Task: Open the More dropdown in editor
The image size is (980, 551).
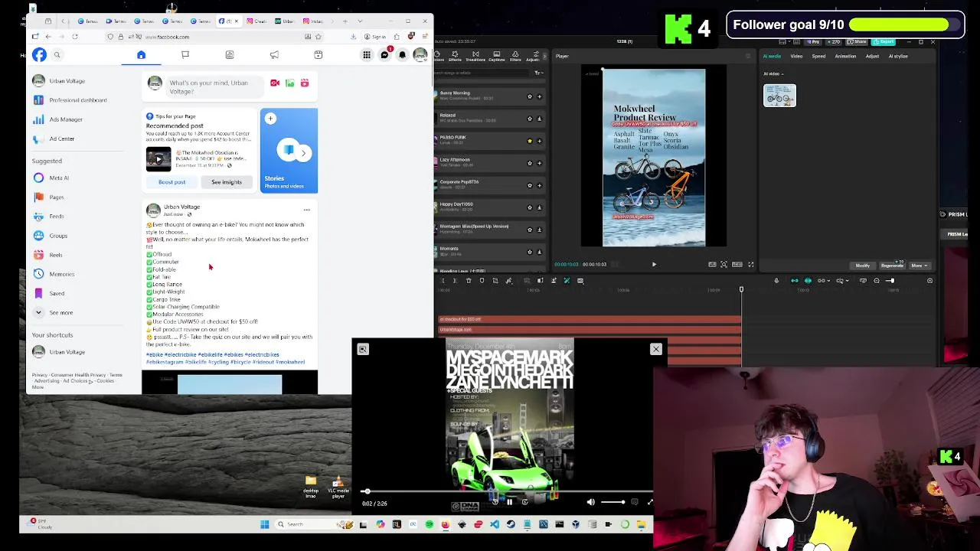Action: click(x=920, y=266)
